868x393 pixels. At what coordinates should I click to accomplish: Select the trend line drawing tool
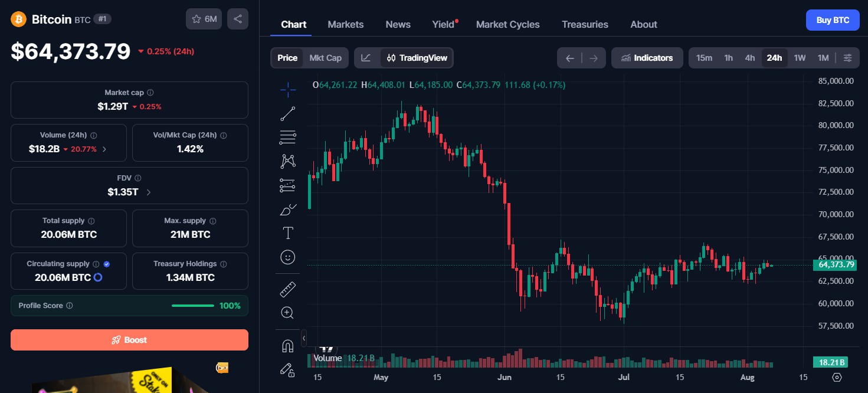coord(288,114)
